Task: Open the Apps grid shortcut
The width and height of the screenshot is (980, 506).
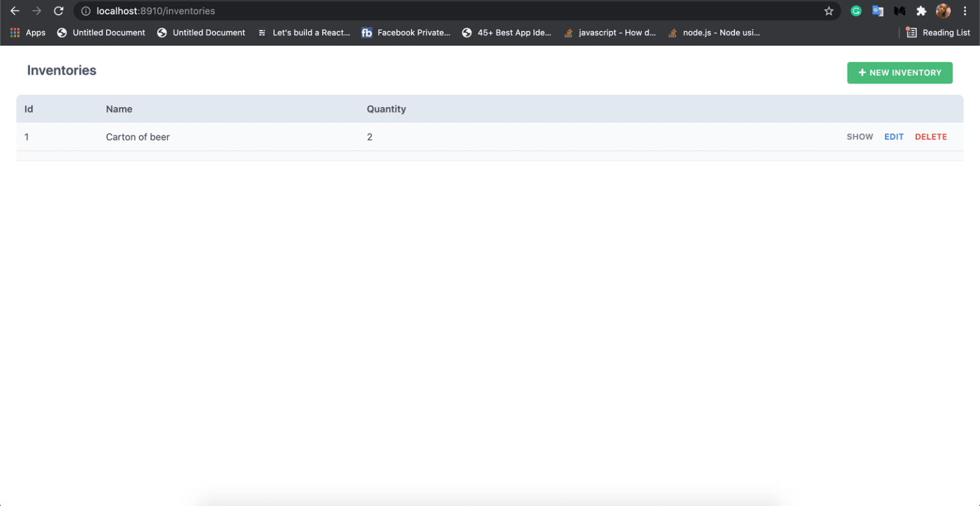Action: pos(27,33)
